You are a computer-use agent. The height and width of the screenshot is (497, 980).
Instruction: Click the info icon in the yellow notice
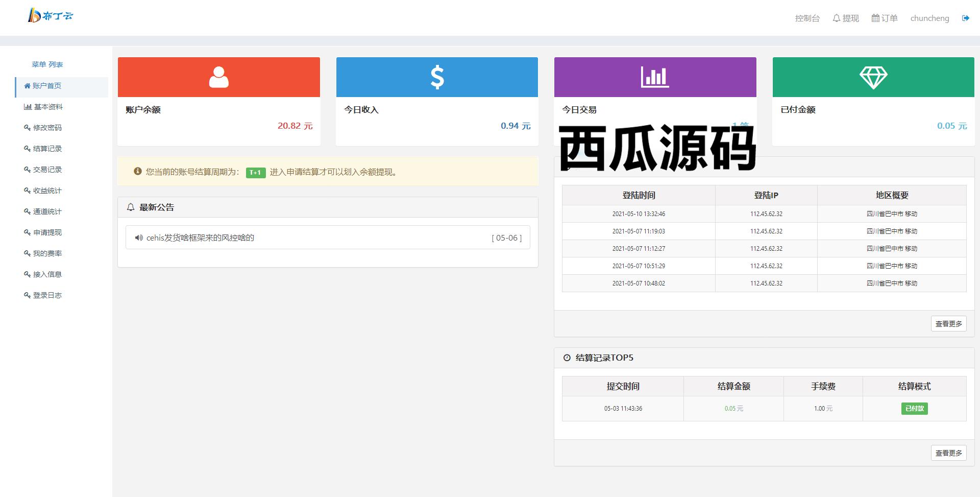138,172
